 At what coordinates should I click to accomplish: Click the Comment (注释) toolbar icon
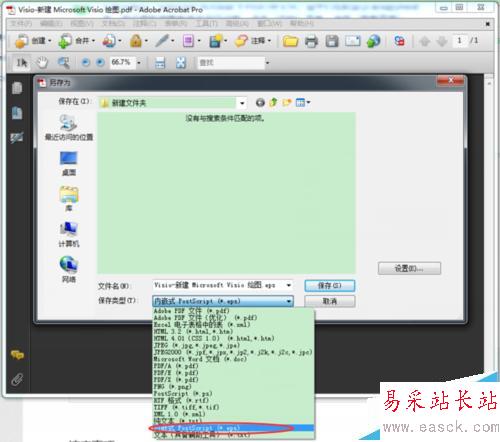click(241, 41)
